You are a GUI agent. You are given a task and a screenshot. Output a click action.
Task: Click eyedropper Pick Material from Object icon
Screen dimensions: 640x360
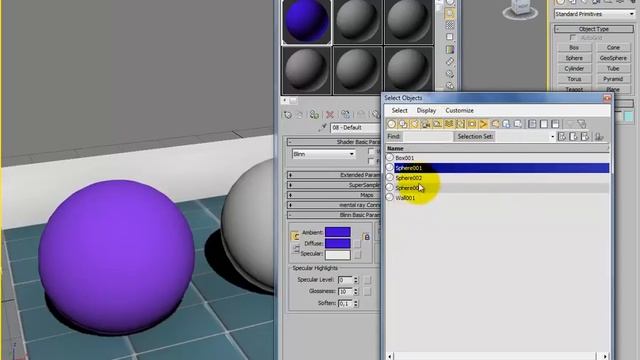pos(323,128)
